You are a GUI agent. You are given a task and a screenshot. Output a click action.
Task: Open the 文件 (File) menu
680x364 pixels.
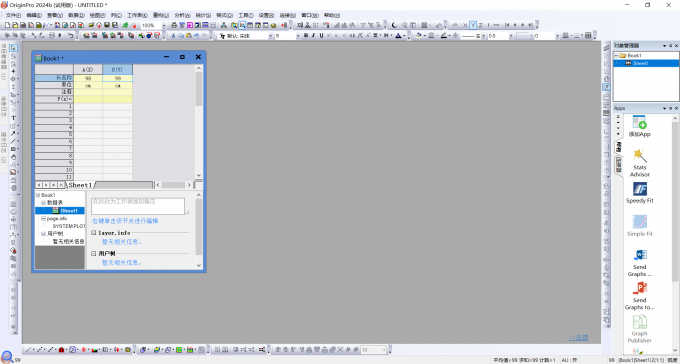click(13, 15)
